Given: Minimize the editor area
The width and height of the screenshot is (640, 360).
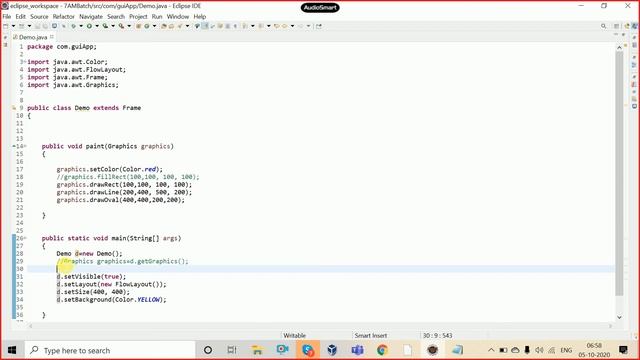Looking at the screenshot, I should (x=616, y=35).
